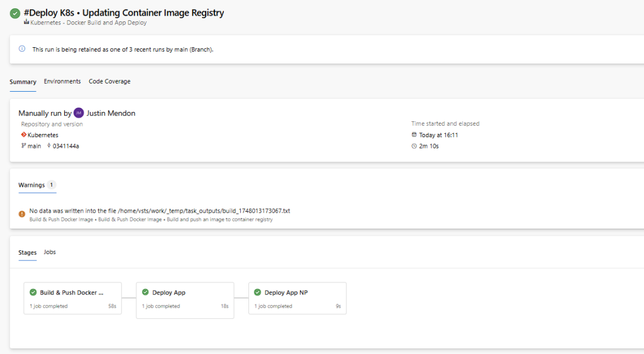This screenshot has width=644, height=354.
Task: Select the Summary tab
Action: pyautogui.click(x=23, y=82)
